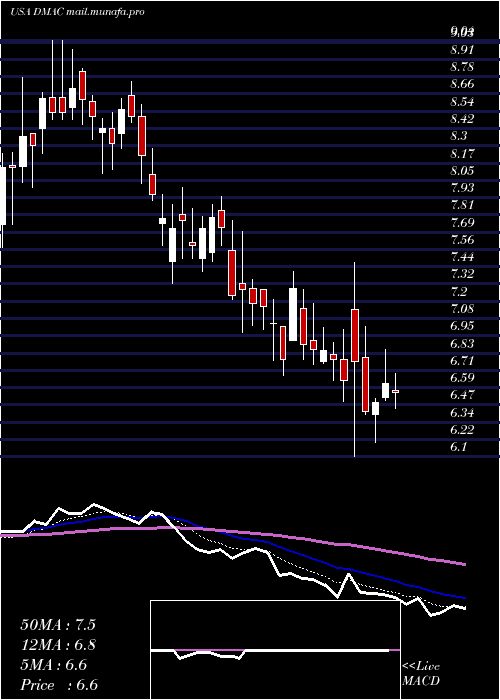
Task: Click the 8.78 price axis label
Action: (x=462, y=67)
